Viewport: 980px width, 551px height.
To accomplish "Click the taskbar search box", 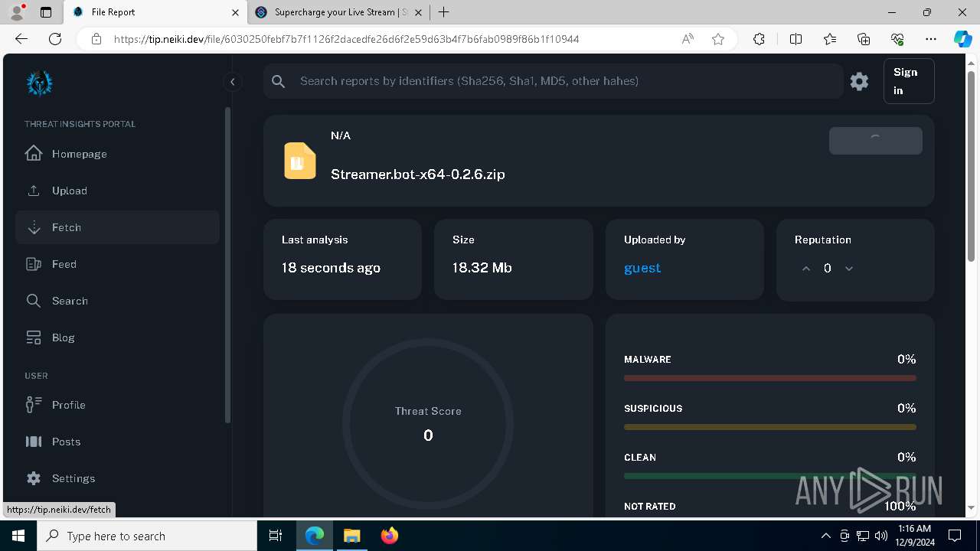I will pos(147,536).
